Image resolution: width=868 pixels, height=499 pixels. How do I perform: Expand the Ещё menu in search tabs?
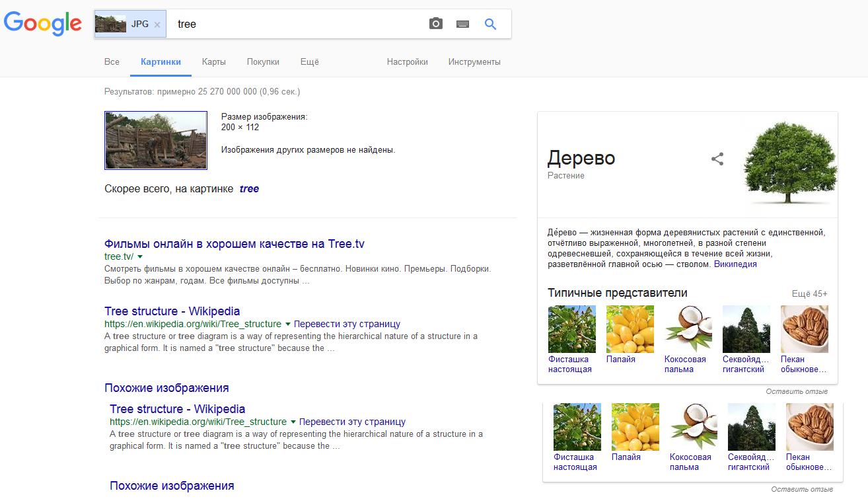[x=310, y=61]
